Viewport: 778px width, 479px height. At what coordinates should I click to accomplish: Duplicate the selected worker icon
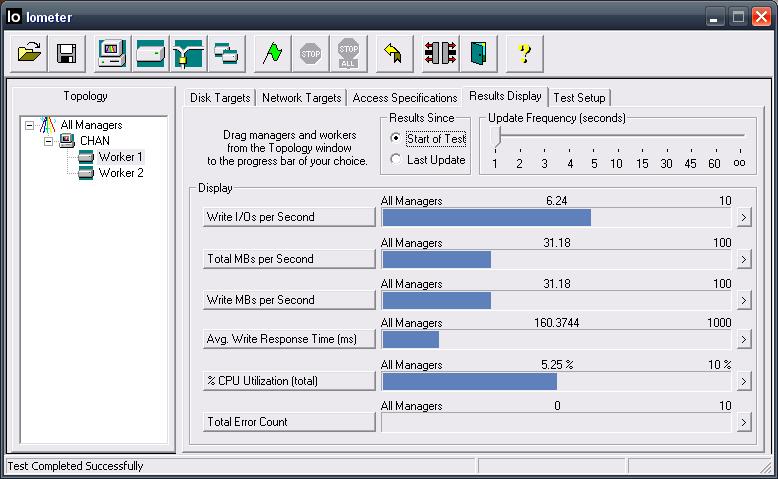(226, 53)
